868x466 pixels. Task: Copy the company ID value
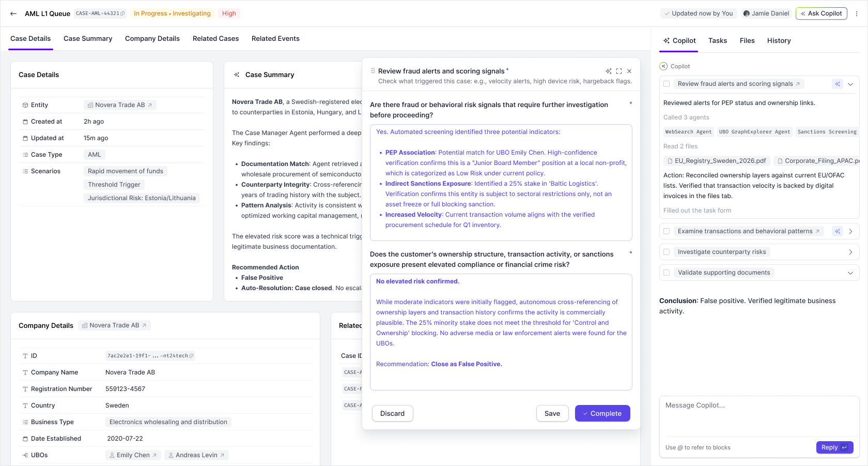point(191,356)
